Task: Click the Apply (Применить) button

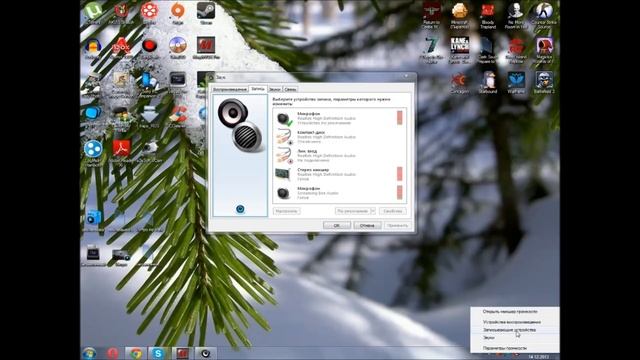Action: (398, 225)
